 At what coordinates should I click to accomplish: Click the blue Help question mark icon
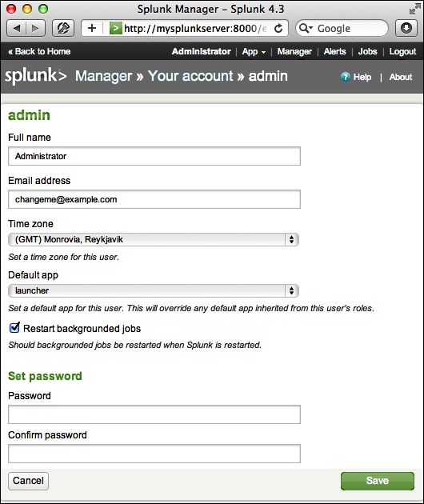(x=346, y=77)
